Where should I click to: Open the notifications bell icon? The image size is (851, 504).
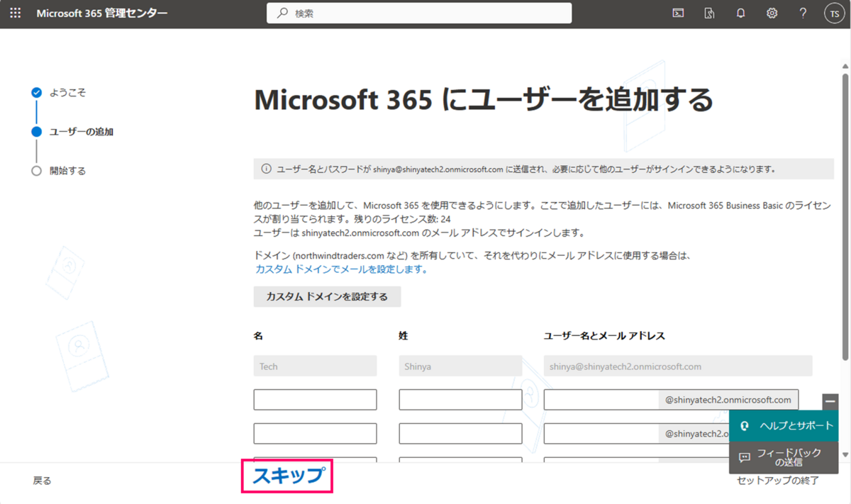coord(740,13)
